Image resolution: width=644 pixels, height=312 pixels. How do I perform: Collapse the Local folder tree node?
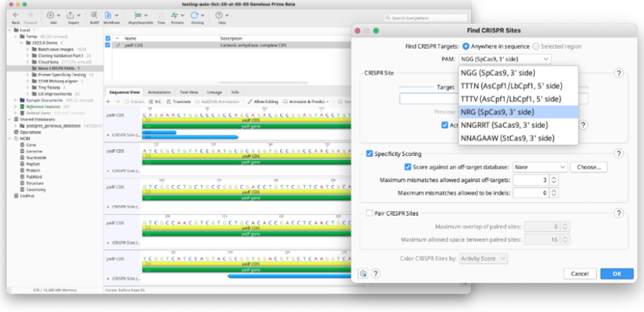click(10, 30)
